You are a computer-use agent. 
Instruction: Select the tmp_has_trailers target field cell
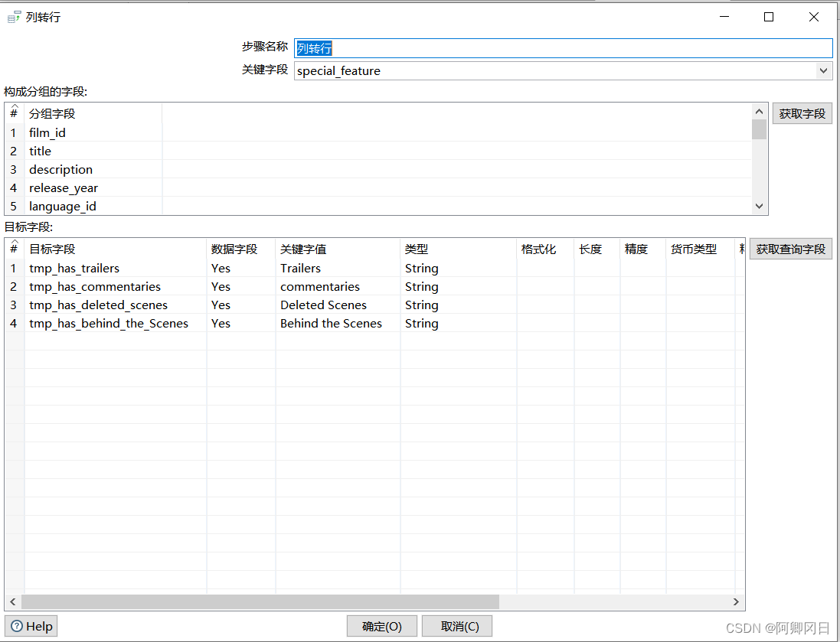pos(74,268)
